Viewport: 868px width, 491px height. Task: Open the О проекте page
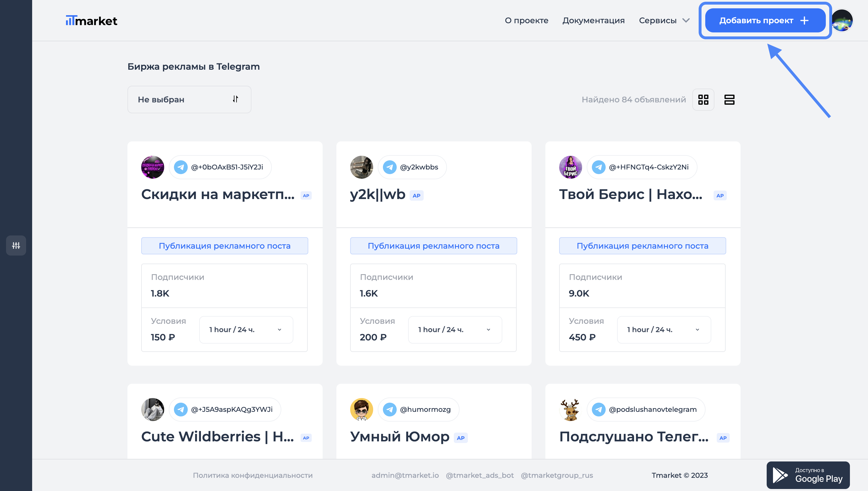pos(526,21)
